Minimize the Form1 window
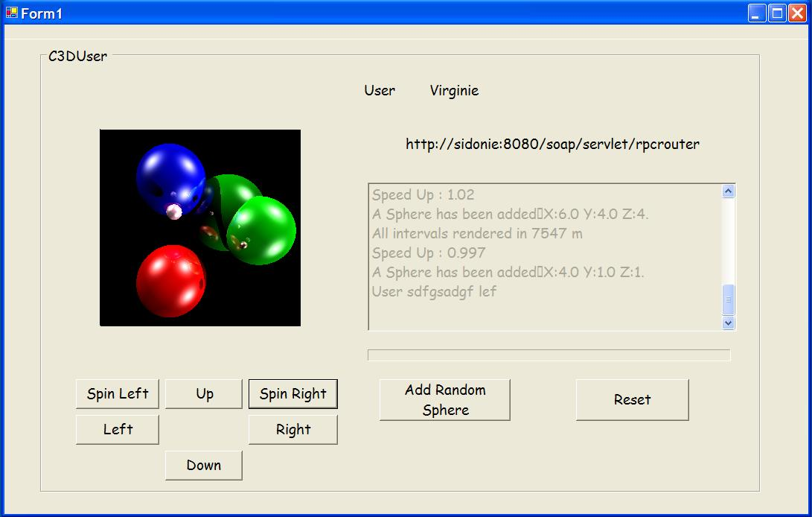This screenshot has height=517, width=812. tap(757, 13)
